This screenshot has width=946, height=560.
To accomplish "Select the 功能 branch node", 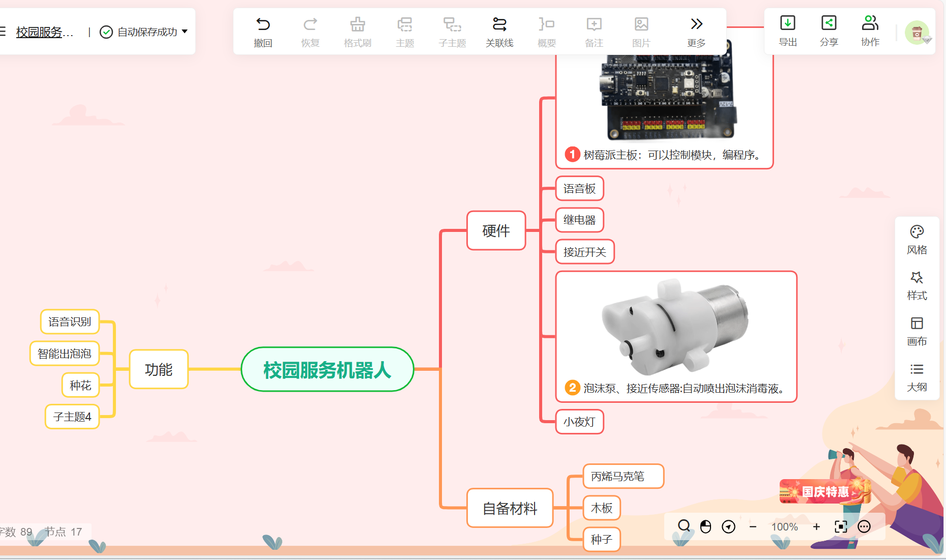I will [159, 369].
